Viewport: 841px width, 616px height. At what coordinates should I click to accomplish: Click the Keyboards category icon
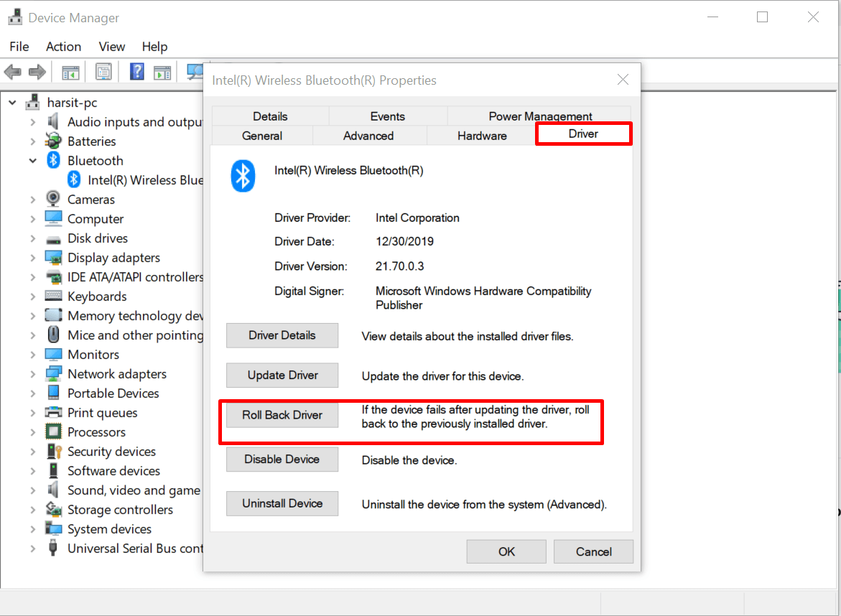(x=53, y=296)
